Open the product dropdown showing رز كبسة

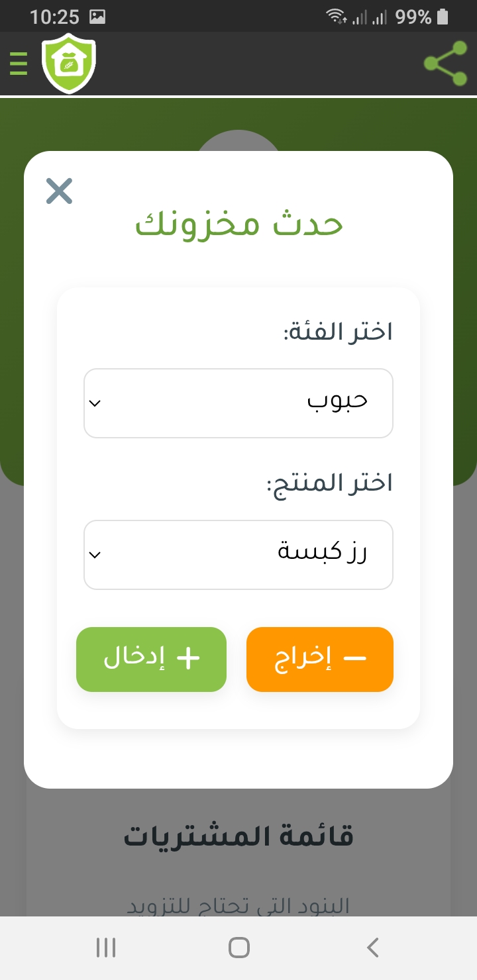238,554
